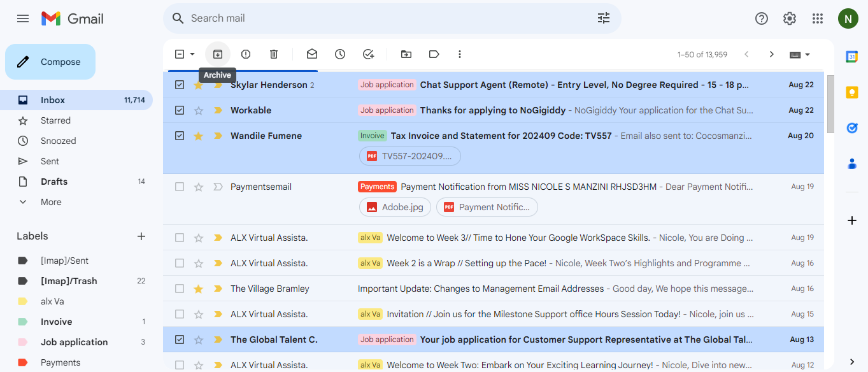
Task: Click the Compose button
Action: point(50,61)
